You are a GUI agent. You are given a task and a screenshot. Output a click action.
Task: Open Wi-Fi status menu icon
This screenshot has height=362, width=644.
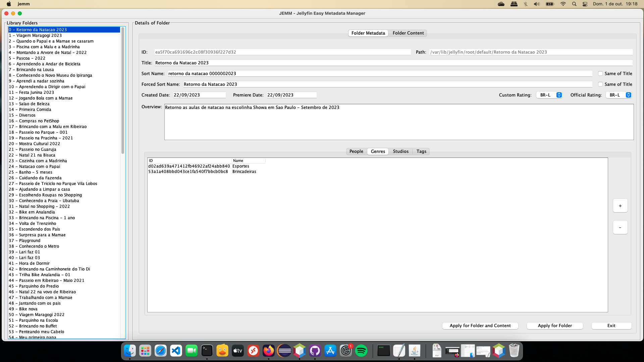pos(563,4)
